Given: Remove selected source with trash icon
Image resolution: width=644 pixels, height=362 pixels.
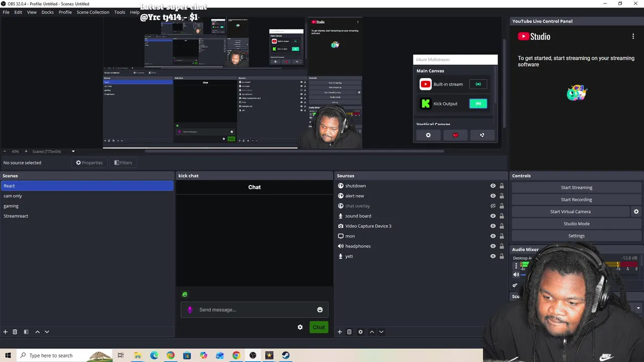Looking at the screenshot, I should (x=349, y=332).
